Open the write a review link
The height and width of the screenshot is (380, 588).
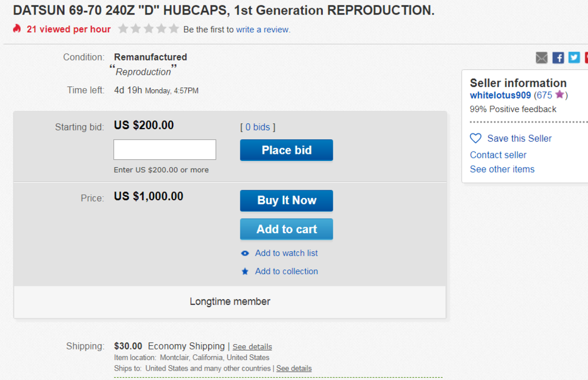point(262,29)
